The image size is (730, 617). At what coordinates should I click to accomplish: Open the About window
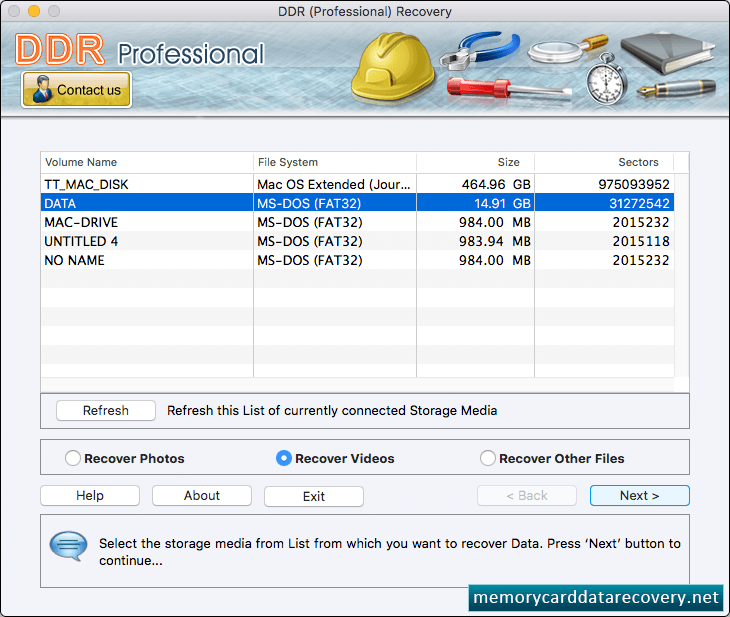[202, 495]
